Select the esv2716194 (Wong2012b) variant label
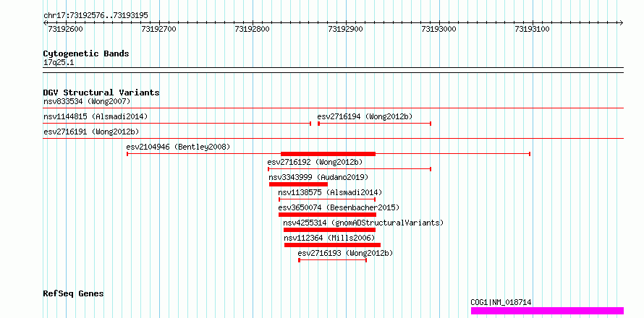 (x=365, y=116)
